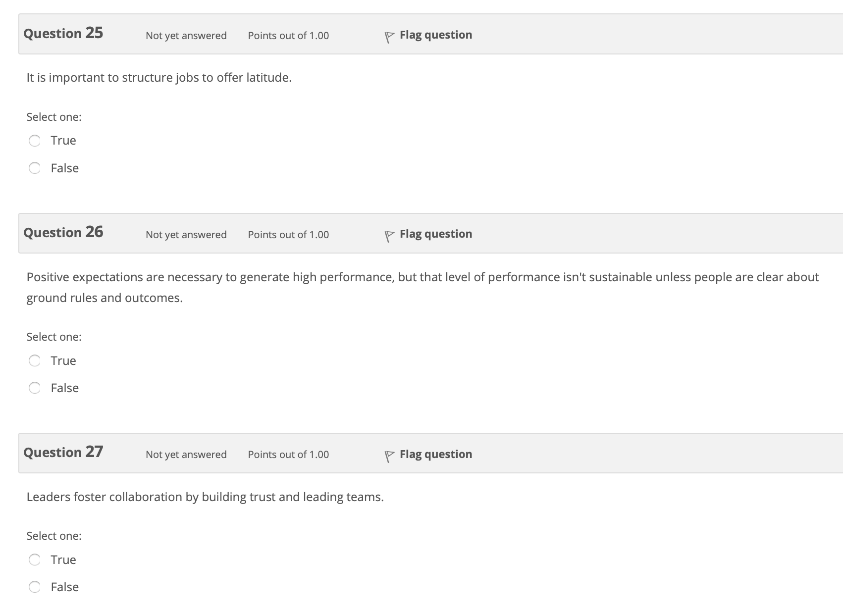Image resolution: width=843 pixels, height=616 pixels.
Task: Click the flag icon for Question 25
Action: 389,37
